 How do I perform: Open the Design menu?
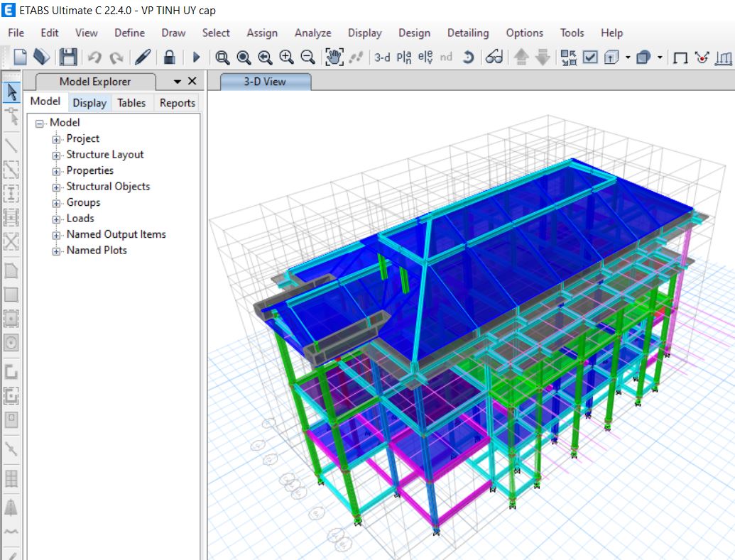pos(415,33)
